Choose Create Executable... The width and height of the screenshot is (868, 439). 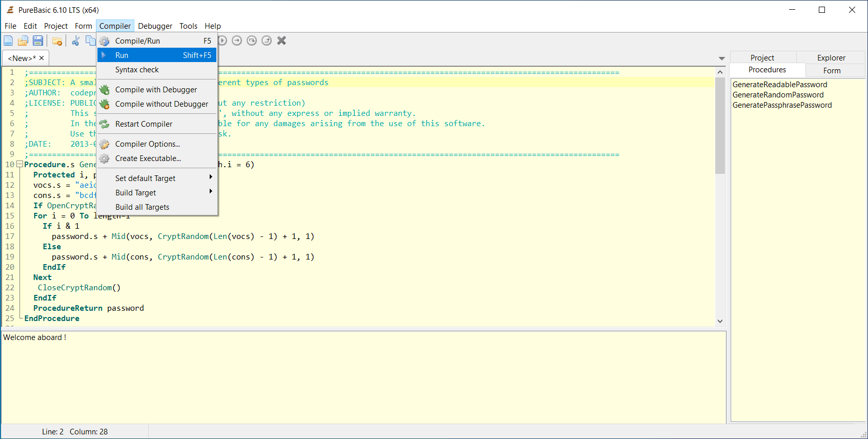click(157, 158)
